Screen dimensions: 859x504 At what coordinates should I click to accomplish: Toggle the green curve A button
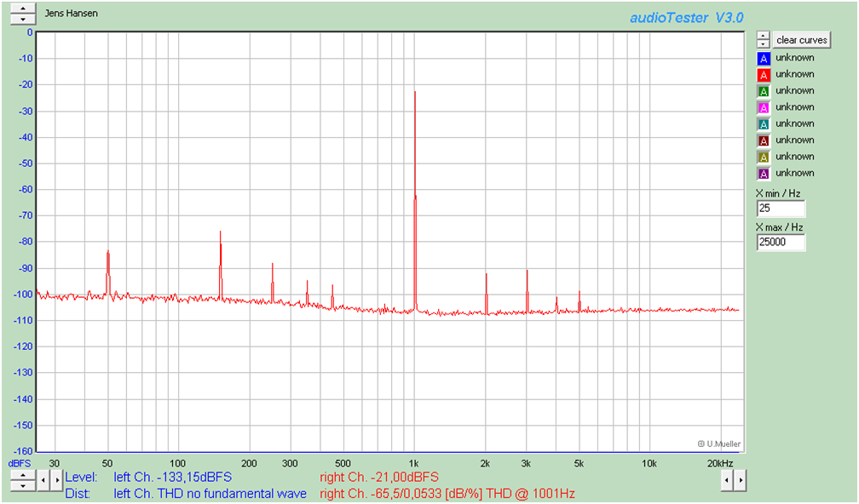tap(764, 91)
